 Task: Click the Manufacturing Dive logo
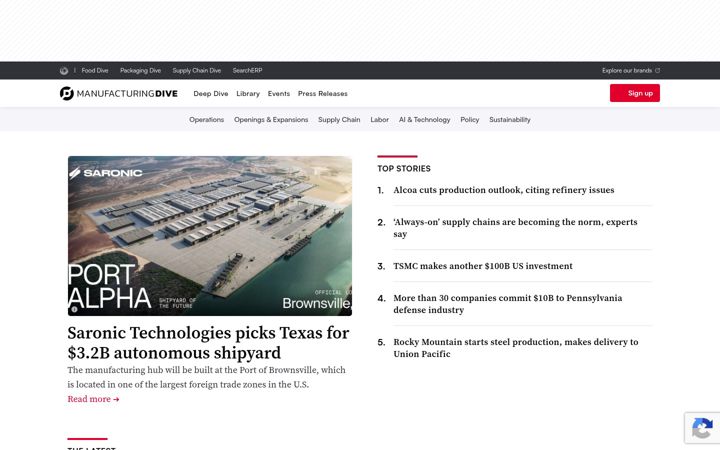click(118, 93)
